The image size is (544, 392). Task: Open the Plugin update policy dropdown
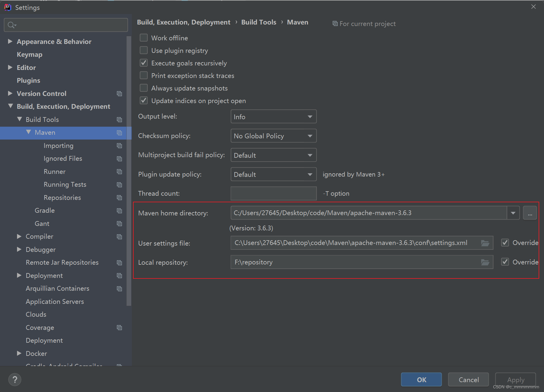[x=273, y=174]
